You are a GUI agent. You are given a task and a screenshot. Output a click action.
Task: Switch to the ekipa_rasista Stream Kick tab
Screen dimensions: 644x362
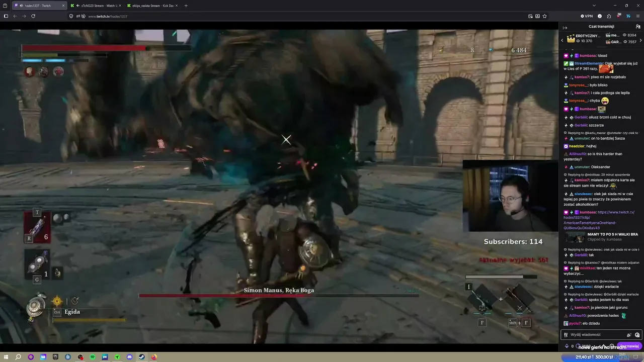click(152, 6)
